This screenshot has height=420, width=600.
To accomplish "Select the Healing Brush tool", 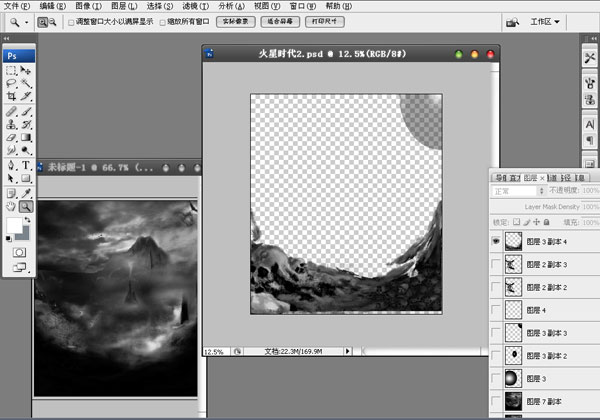I will [x=11, y=111].
